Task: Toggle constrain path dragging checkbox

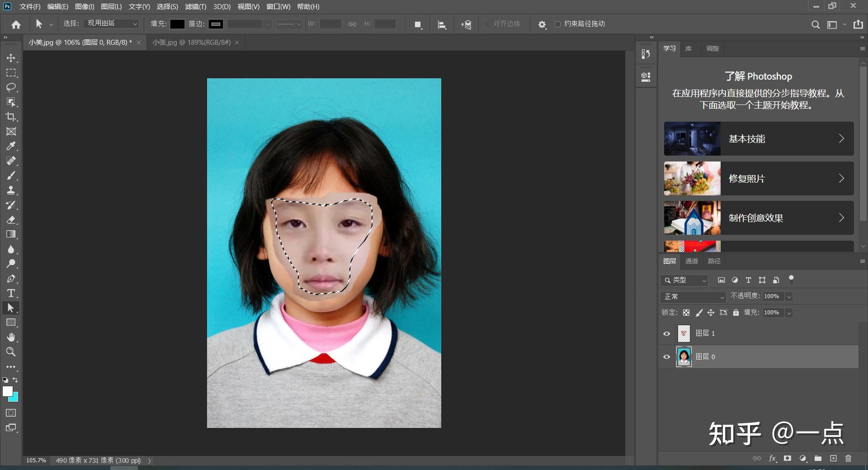Action: (557, 24)
